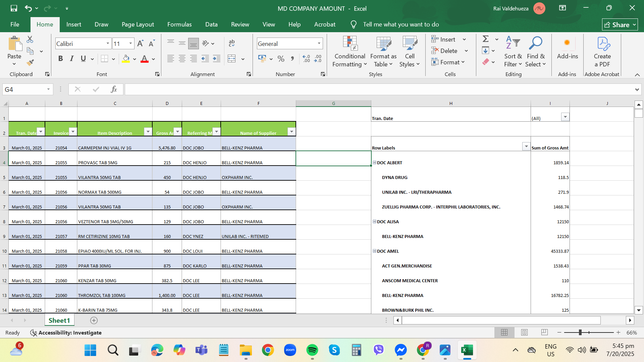Click the Cut scissors icon
Image resolution: width=644 pixels, height=362 pixels.
click(30, 40)
